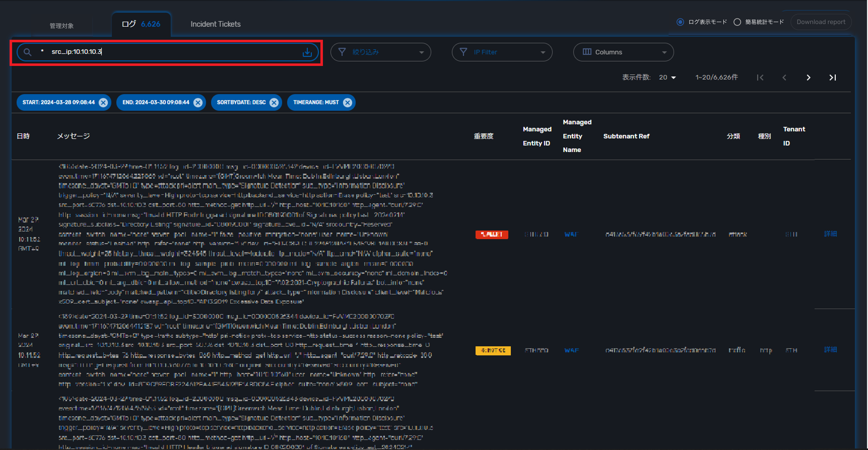
Task: Expand the Columns dropdown
Action: tap(623, 52)
